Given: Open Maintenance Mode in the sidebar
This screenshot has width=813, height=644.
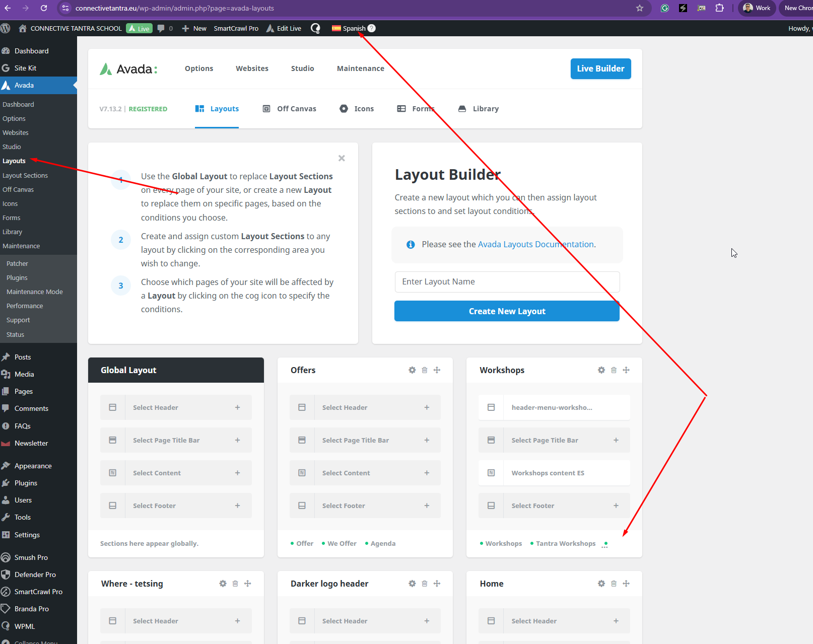Looking at the screenshot, I should coord(35,292).
